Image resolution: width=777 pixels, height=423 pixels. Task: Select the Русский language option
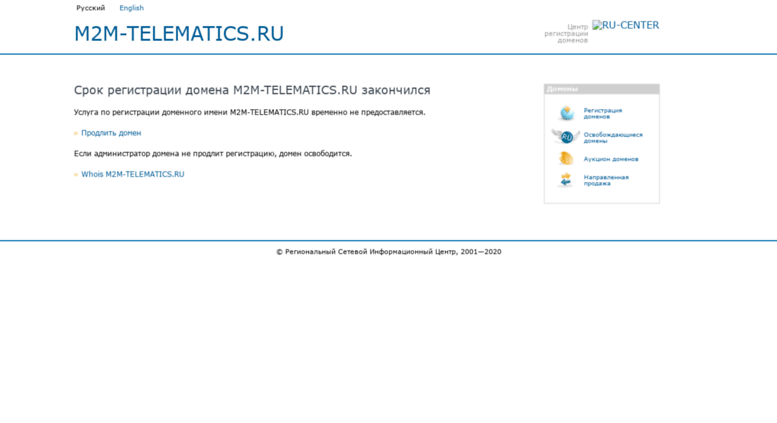[x=91, y=8]
